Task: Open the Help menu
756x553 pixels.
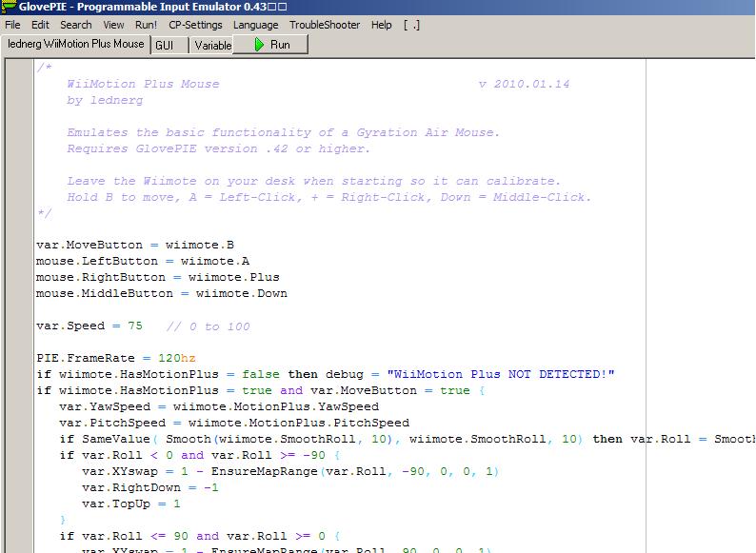Action: click(381, 25)
